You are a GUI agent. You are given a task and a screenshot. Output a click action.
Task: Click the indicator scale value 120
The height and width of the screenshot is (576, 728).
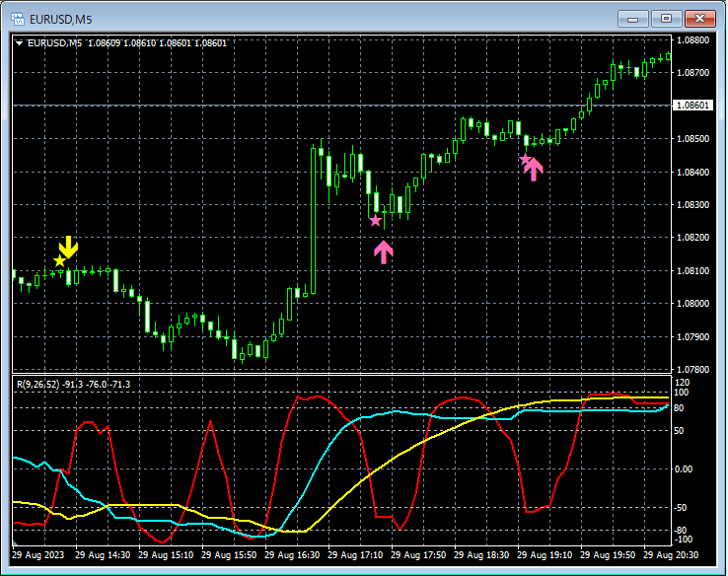tap(683, 383)
